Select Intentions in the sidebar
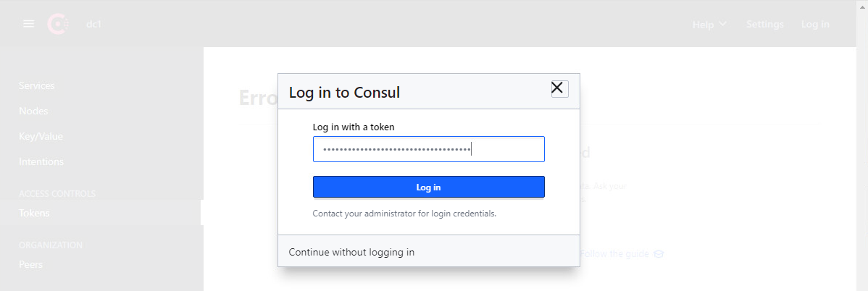Image resolution: width=868 pixels, height=291 pixels. click(x=41, y=161)
